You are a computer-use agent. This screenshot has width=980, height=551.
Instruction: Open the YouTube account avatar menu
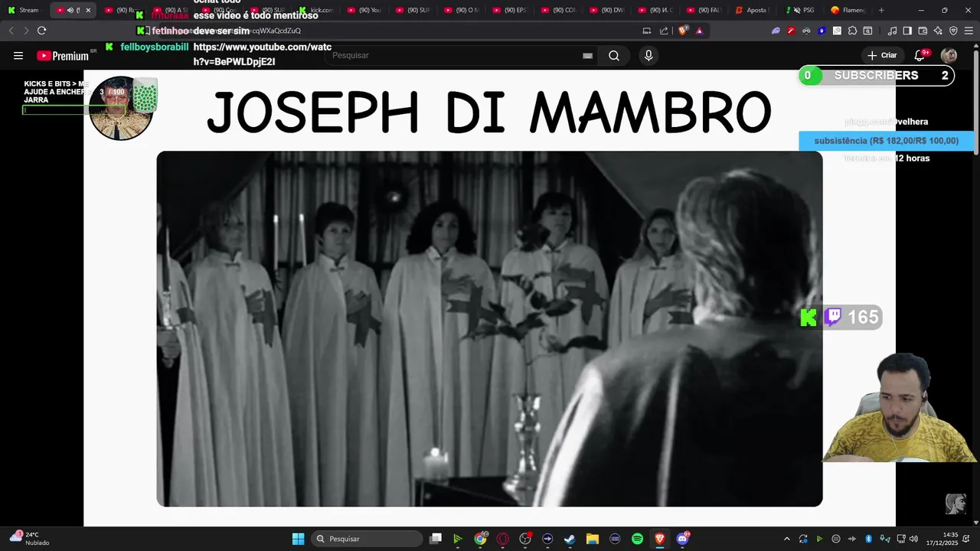coord(949,56)
